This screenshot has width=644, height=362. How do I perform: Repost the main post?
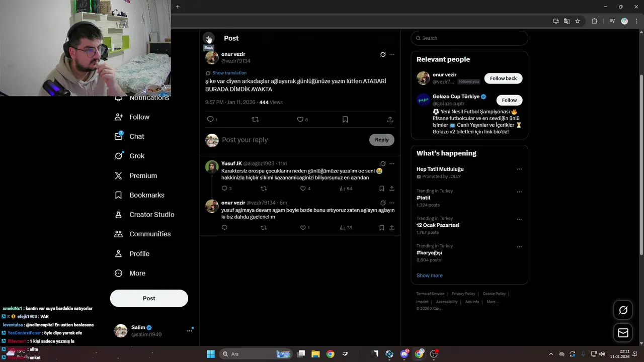coord(255,119)
